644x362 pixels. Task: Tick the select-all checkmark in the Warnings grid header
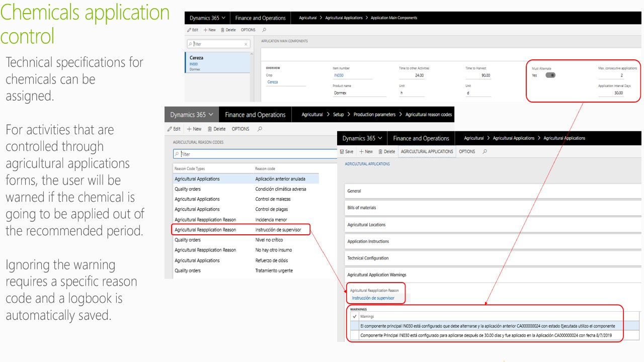click(x=354, y=317)
